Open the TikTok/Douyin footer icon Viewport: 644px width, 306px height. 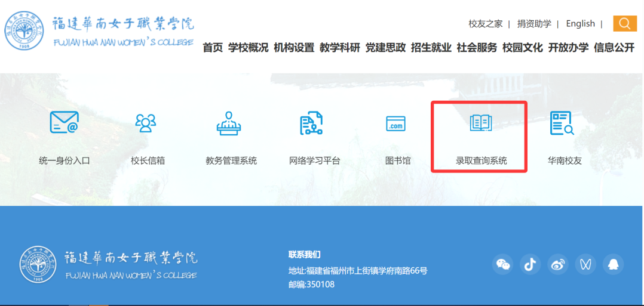point(530,264)
